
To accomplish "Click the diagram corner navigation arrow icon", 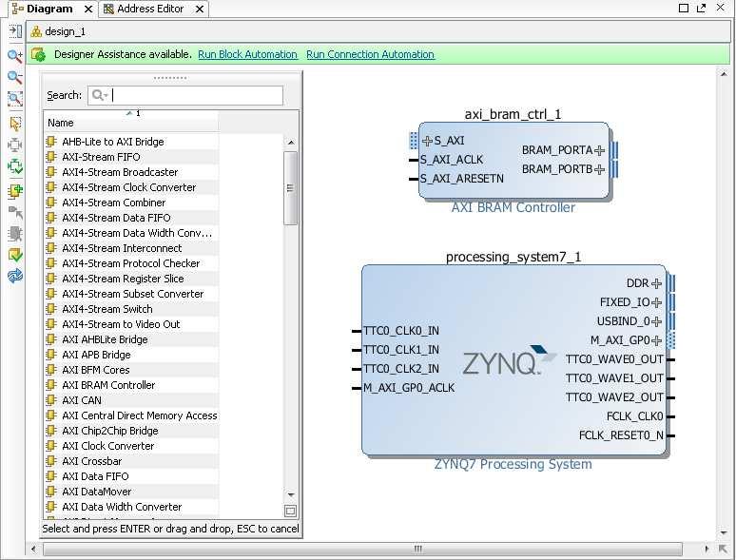I will pos(724,549).
